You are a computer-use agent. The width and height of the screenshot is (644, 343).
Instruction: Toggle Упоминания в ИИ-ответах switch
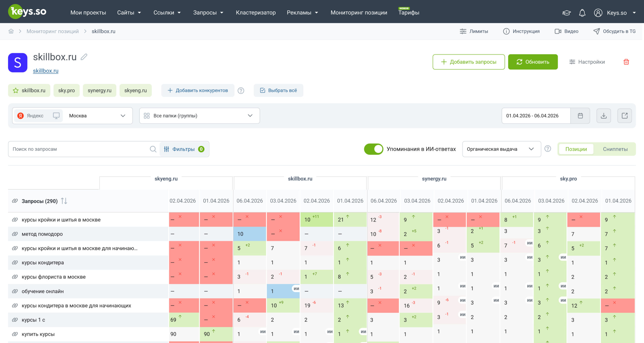374,149
